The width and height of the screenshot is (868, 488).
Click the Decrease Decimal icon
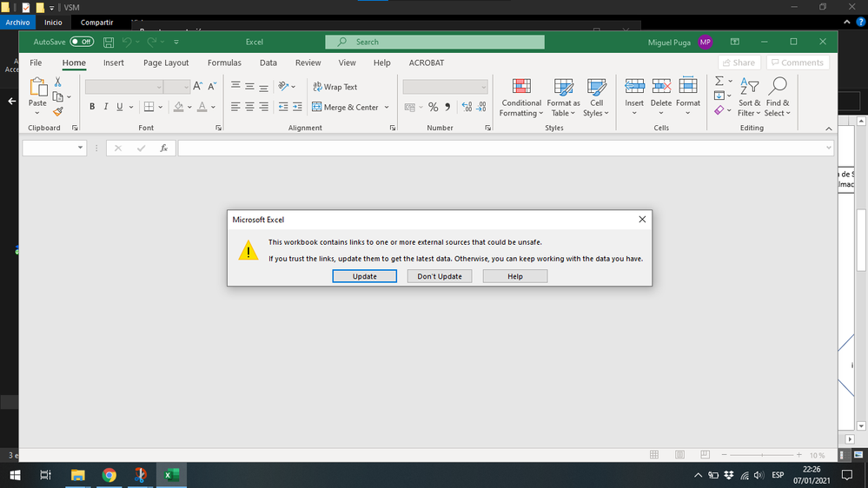481,107
